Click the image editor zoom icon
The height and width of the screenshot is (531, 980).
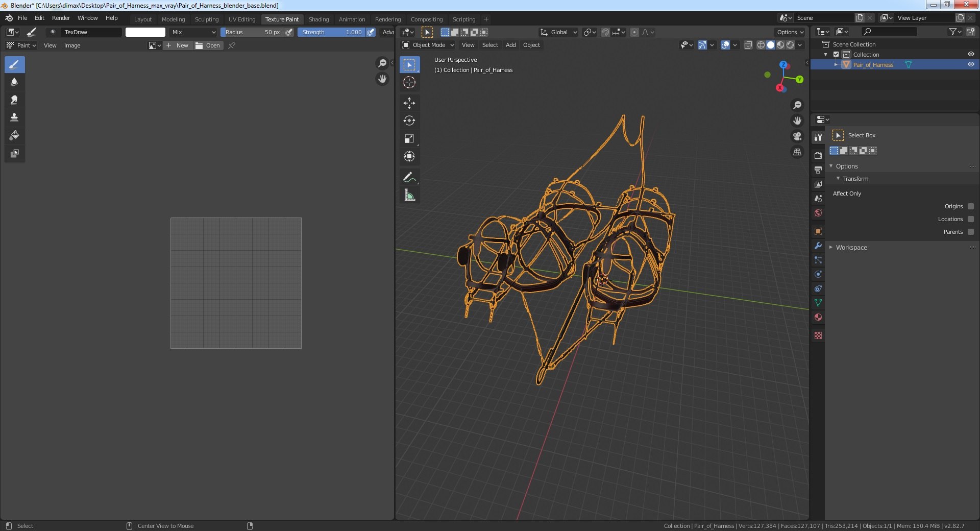(x=382, y=63)
